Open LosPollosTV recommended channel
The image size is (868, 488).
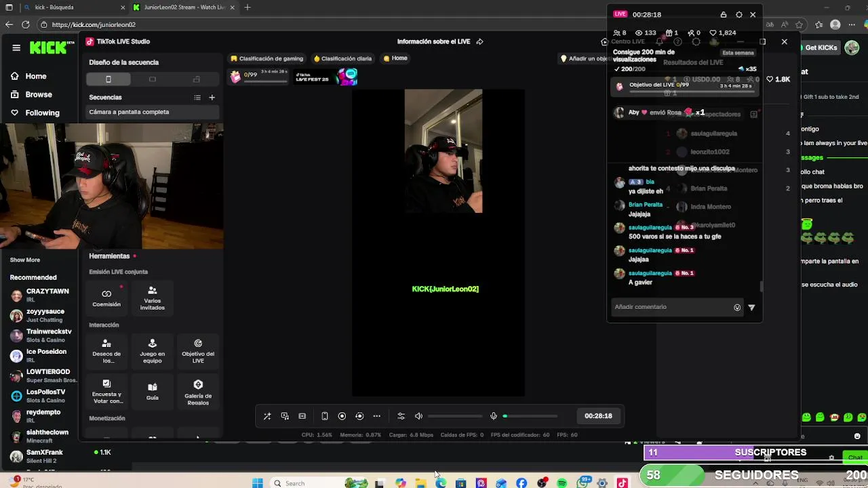42,396
